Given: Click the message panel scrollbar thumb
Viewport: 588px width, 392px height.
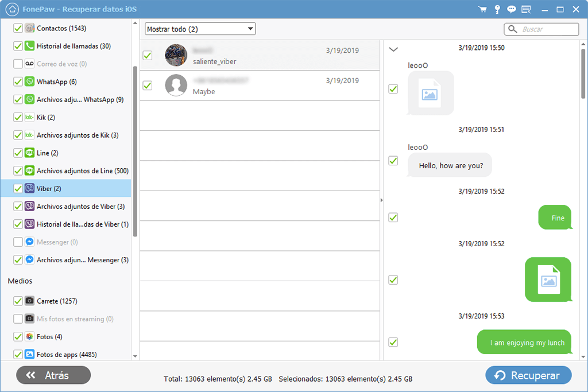Looking at the screenshot, I should point(583,73).
